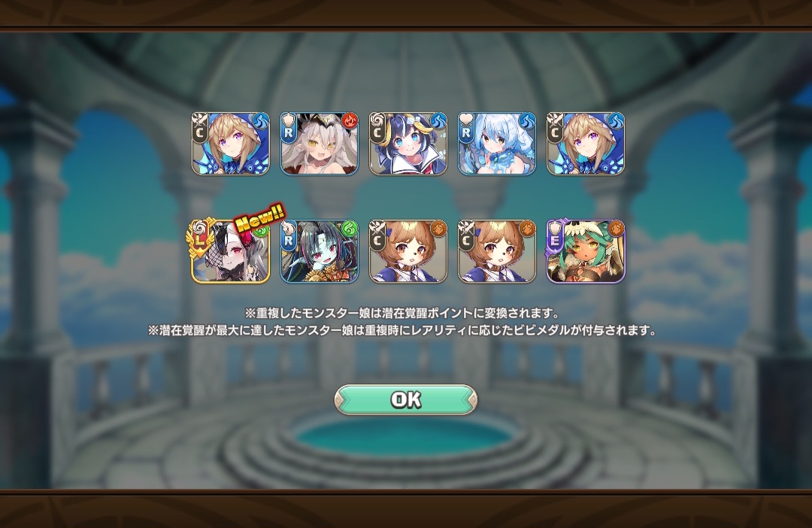This screenshot has width=812, height=528.
Task: Click the wind element icon on the dark-haired R card
Action: 350,229
